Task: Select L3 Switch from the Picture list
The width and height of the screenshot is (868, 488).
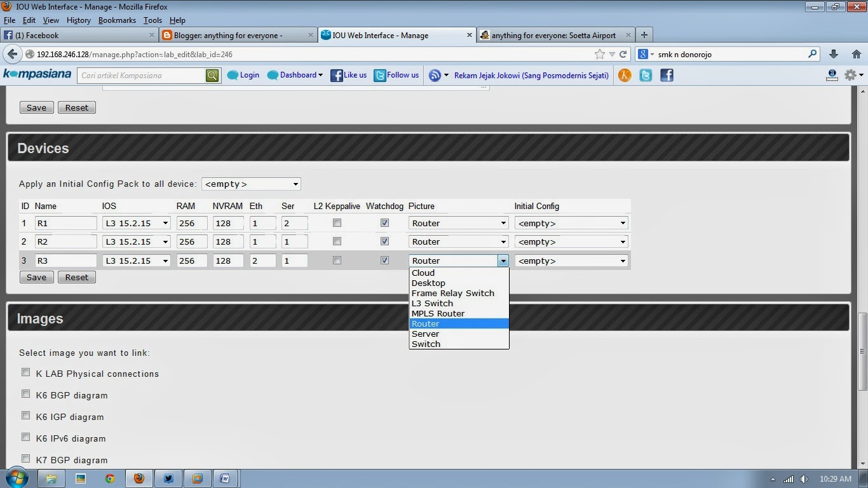Action: click(x=432, y=303)
